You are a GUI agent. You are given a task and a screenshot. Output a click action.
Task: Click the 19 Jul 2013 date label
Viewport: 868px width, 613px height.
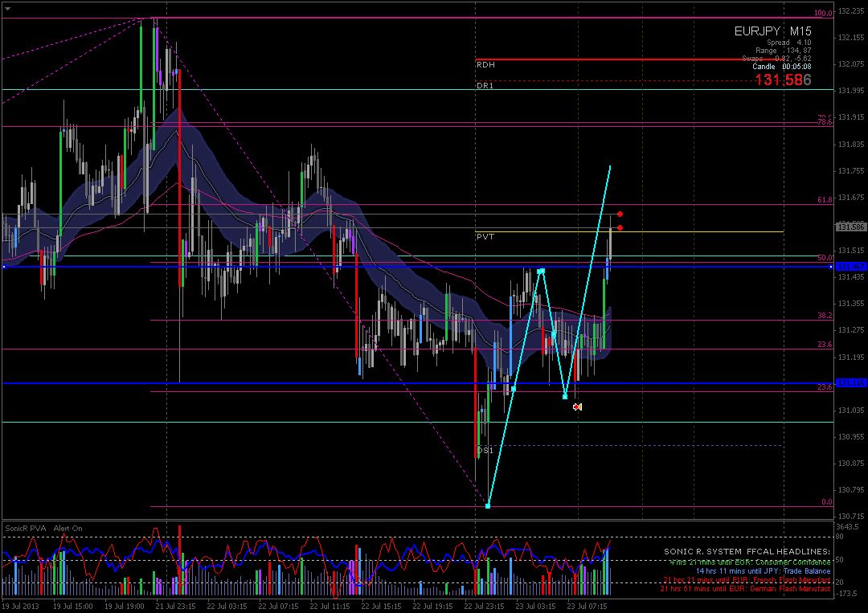(20, 607)
